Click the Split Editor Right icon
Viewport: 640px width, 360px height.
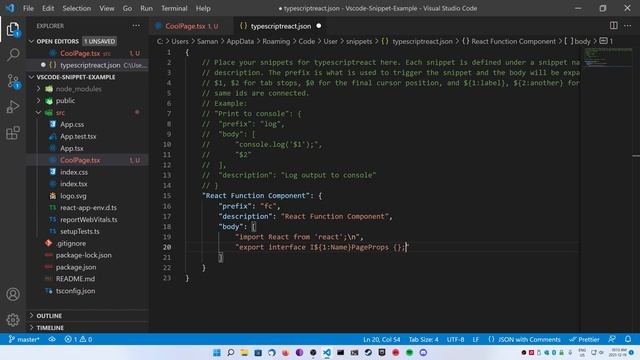point(613,26)
